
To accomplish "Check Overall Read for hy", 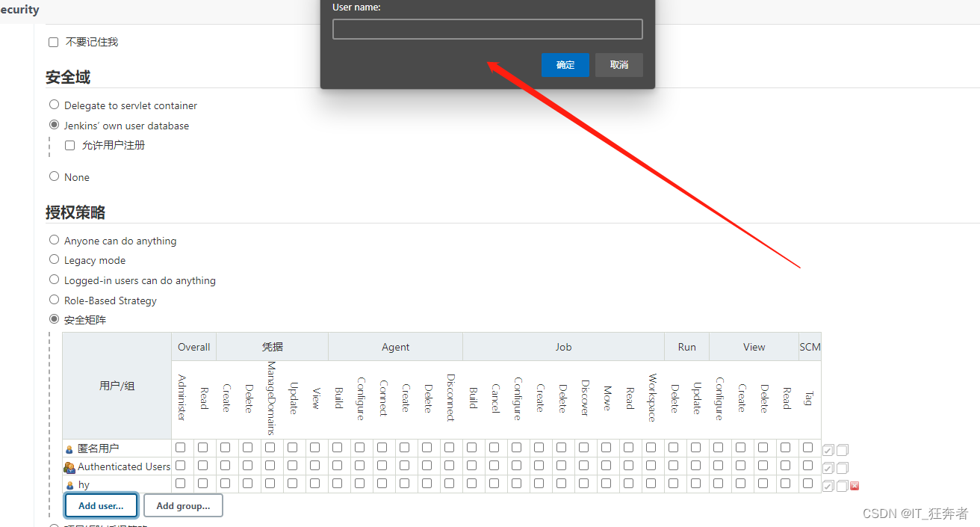I will [x=203, y=484].
